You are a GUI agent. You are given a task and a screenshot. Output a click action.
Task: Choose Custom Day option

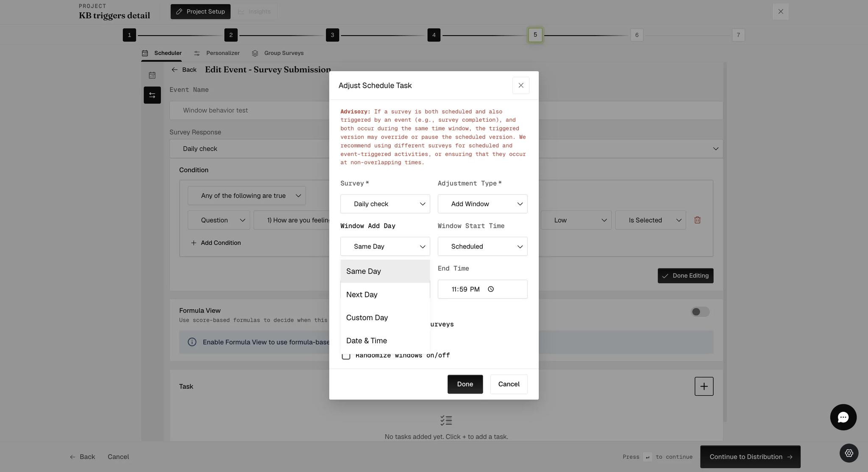[x=385, y=318]
